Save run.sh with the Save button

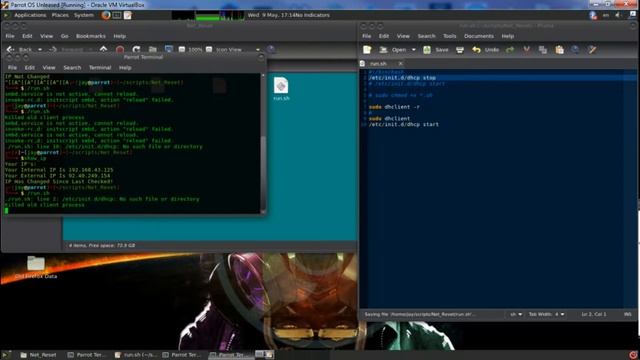coord(436,50)
